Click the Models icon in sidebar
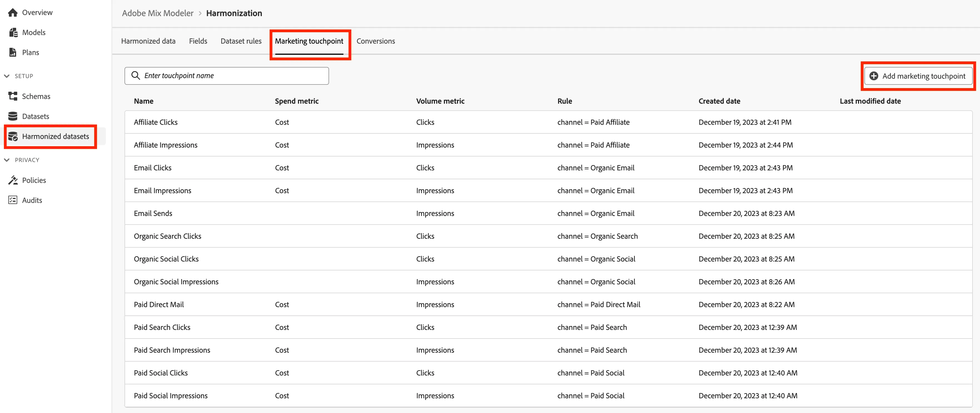The height and width of the screenshot is (413, 980). (13, 32)
